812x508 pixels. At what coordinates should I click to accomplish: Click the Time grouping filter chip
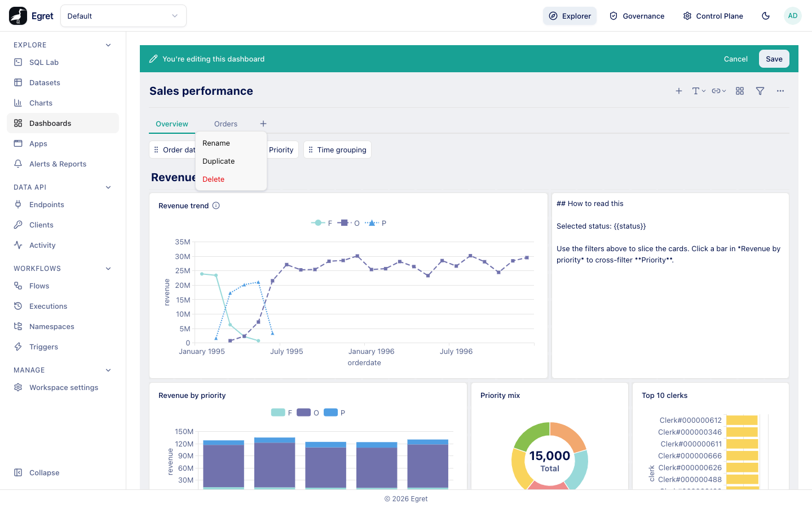pyautogui.click(x=337, y=150)
